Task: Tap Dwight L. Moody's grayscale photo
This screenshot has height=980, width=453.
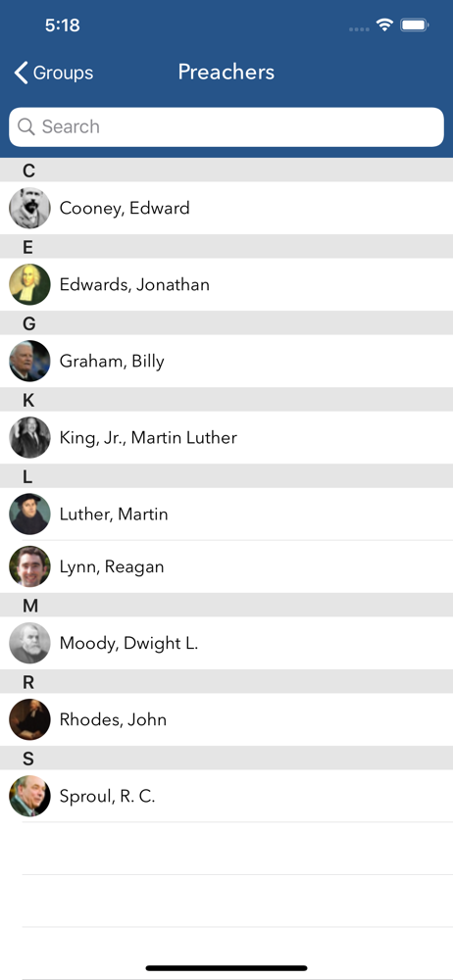Action: tap(29, 643)
